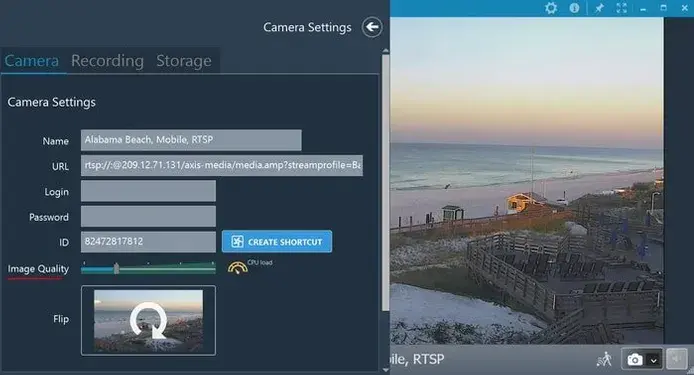This screenshot has height=375, width=694.
Task: Click the Password input field
Action: tap(148, 216)
